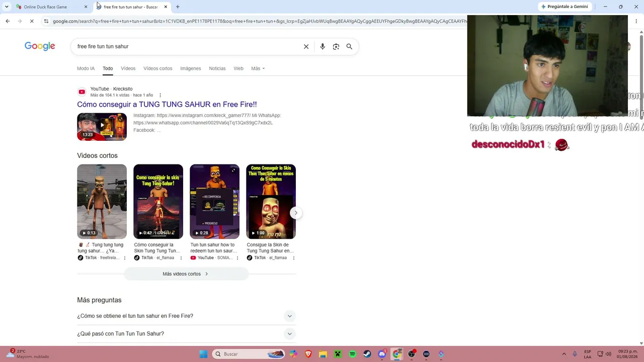644x362 pixels.
Task: Open a new browser tab
Action: coord(178,7)
